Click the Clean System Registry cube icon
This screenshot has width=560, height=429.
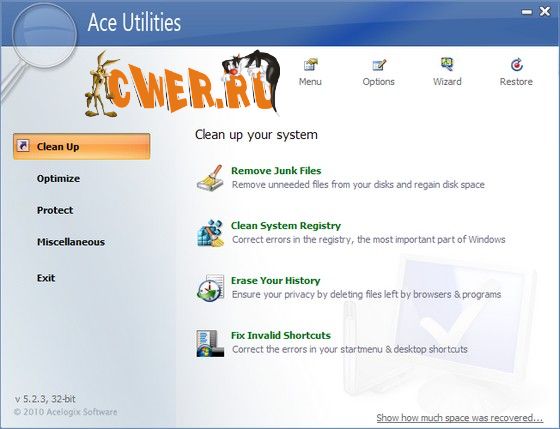210,233
